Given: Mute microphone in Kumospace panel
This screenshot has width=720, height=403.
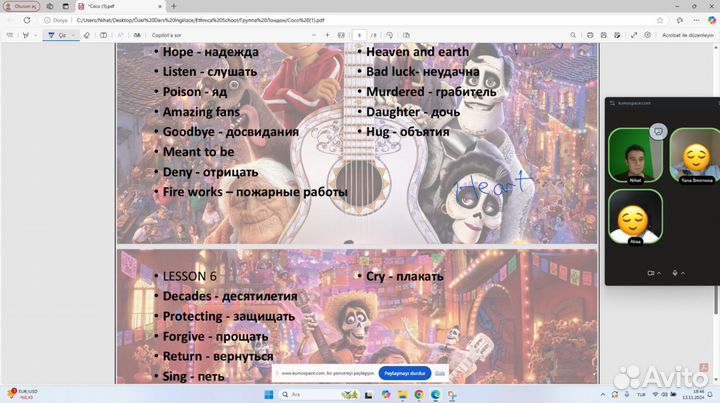Looking at the screenshot, I should click(x=676, y=272).
